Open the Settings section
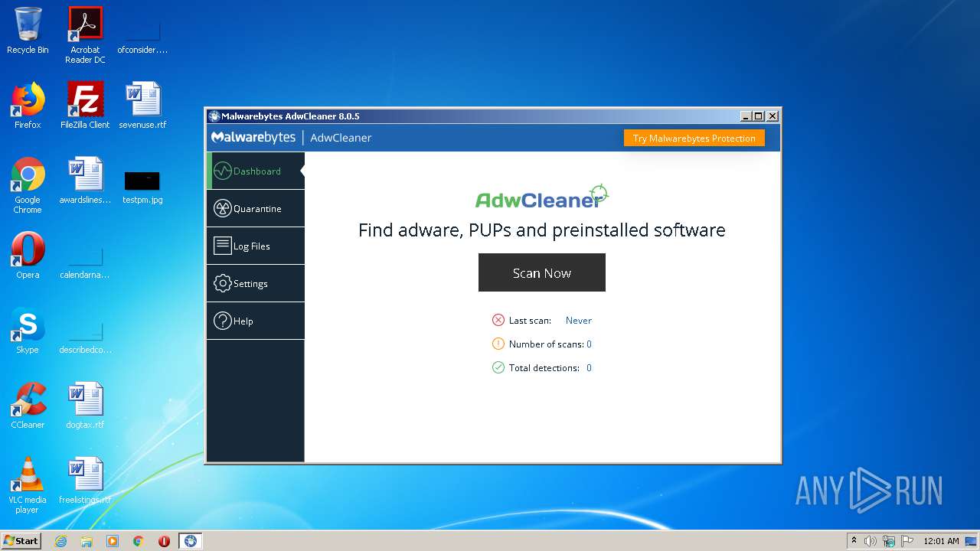Viewport: 980px width, 551px height. tap(256, 283)
